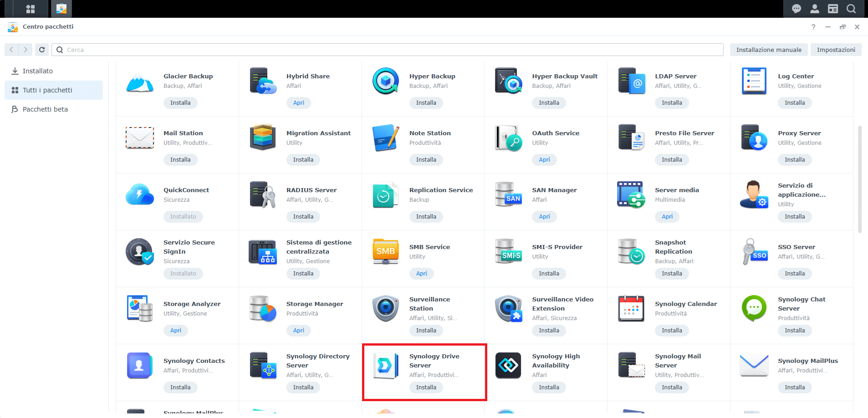Click the Server media film icon
The image size is (868, 418).
(631, 195)
